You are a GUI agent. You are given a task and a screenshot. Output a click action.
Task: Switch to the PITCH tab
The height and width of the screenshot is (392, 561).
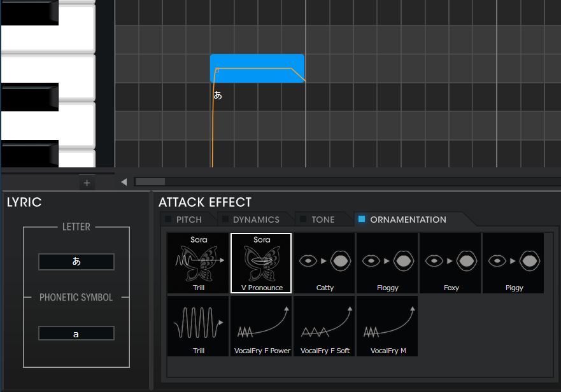(x=188, y=220)
